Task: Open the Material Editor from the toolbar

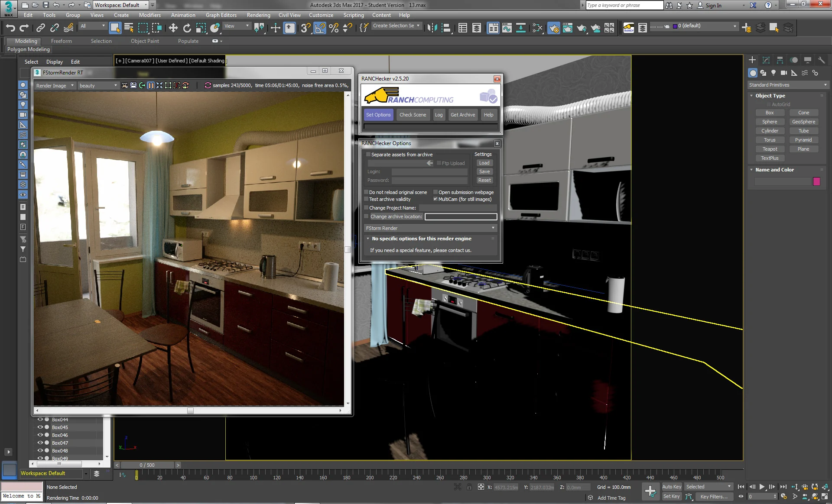Action: click(537, 28)
